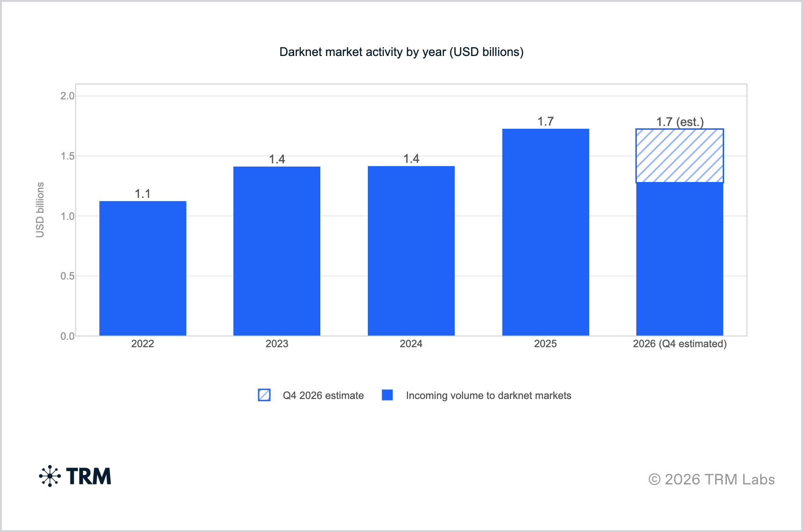
Task: Click the 2025 bar in the chart
Action: [545, 232]
